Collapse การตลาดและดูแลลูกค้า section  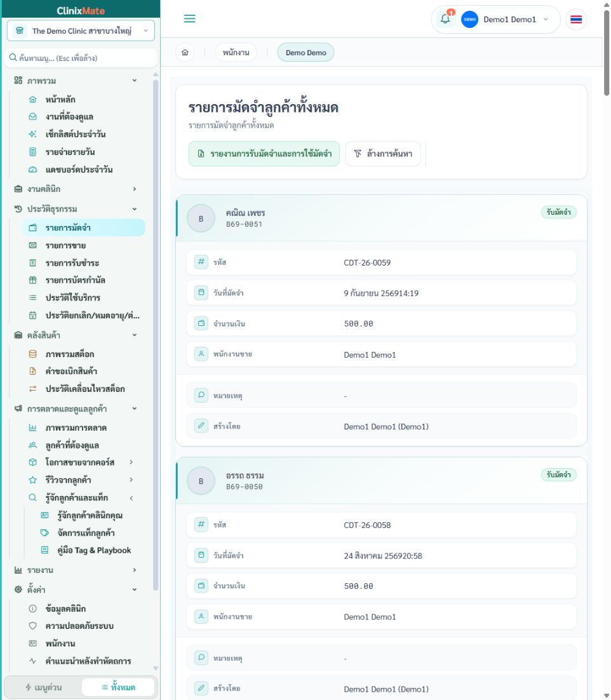(135, 408)
